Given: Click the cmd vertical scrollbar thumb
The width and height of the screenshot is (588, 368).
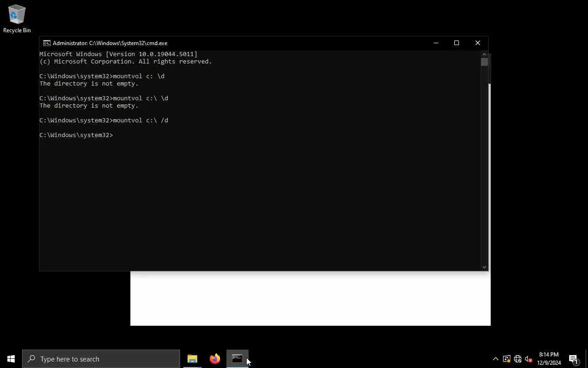Looking at the screenshot, I should [484, 62].
